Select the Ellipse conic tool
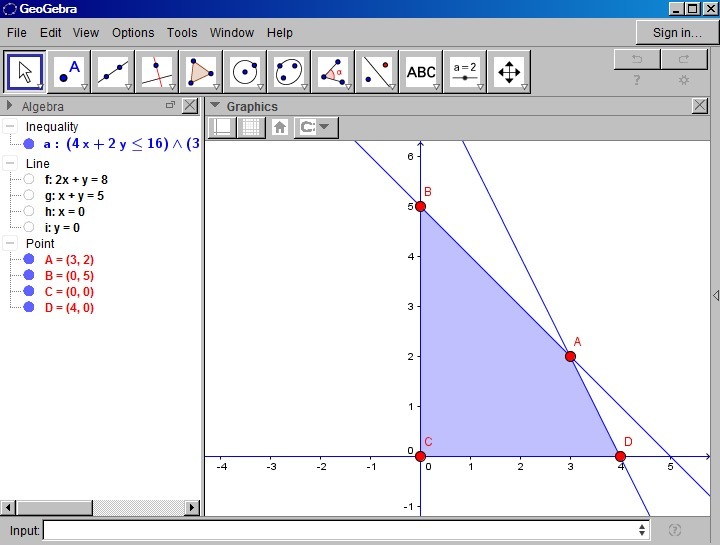This screenshot has height=545, width=720. [x=289, y=72]
